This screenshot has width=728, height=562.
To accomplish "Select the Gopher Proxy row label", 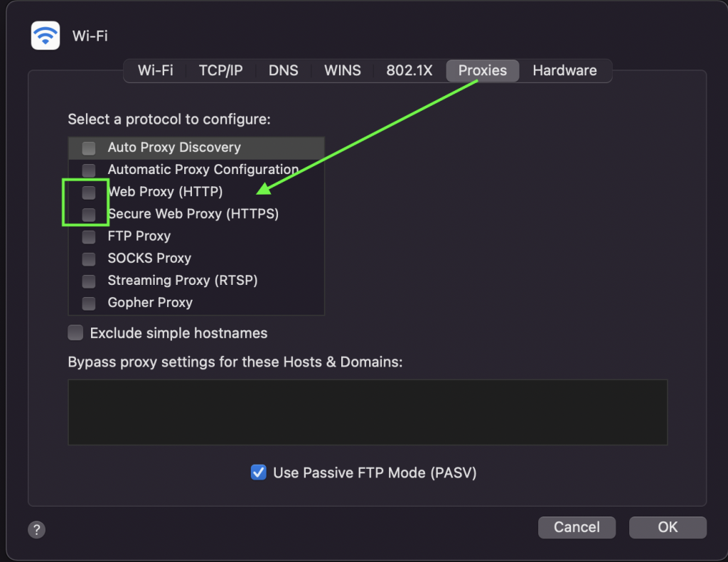I will [x=150, y=303].
